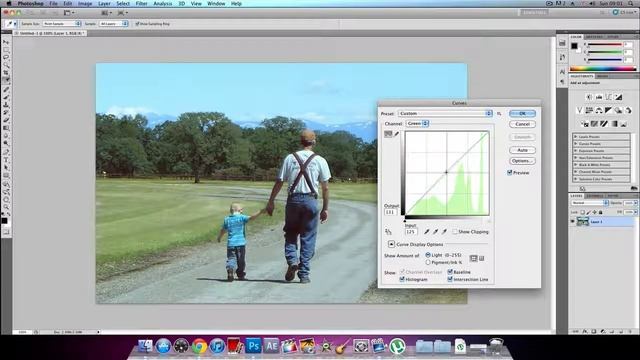The height and width of the screenshot is (360, 640).
Task: Click the Options... button in Curves
Action: point(522,161)
